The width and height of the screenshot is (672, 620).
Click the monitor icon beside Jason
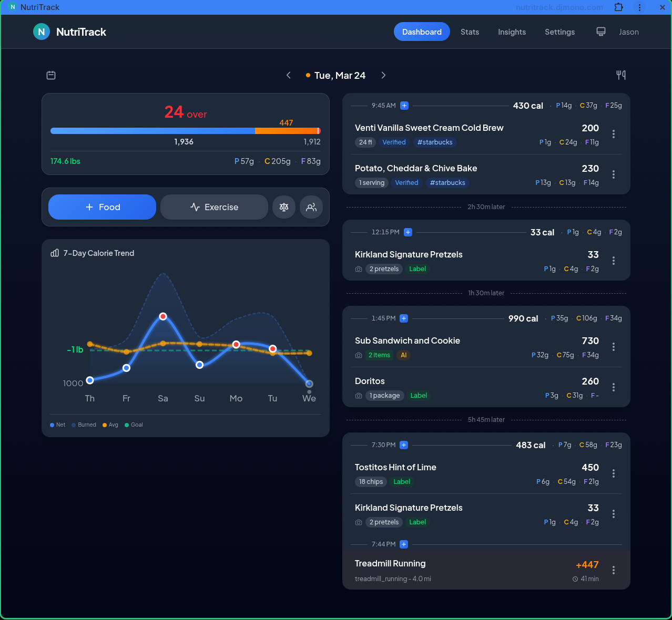(x=600, y=32)
